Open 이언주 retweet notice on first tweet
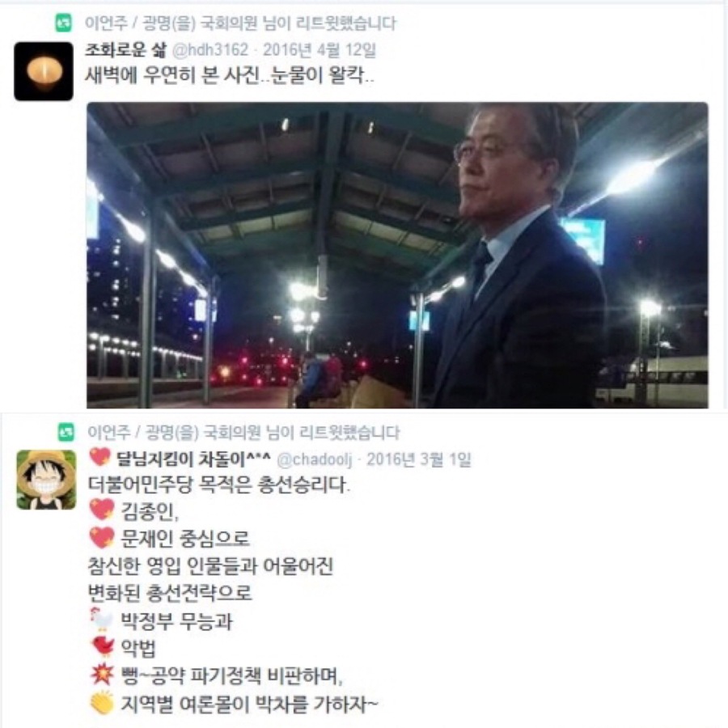The width and height of the screenshot is (728, 728). 240,23
